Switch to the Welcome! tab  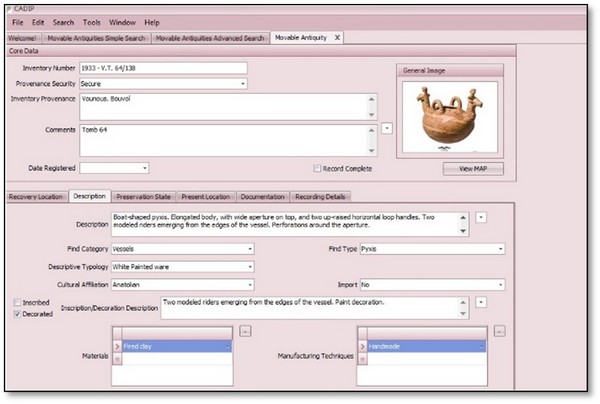[x=22, y=38]
